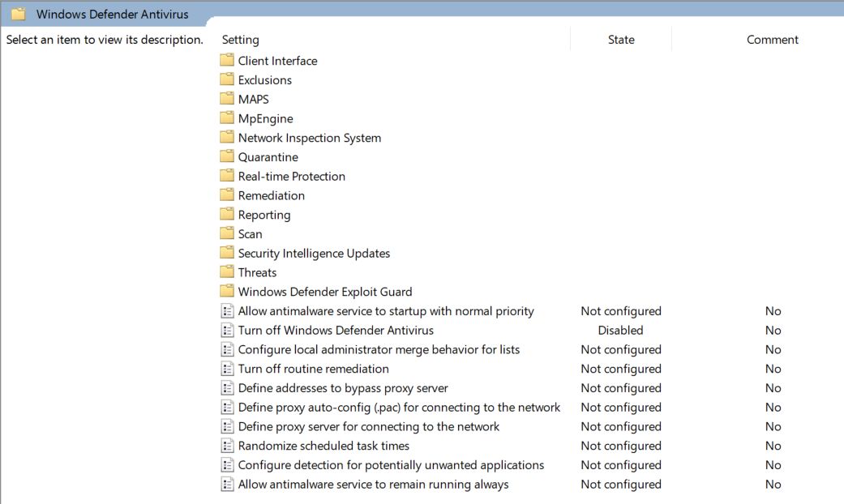
Task: Click 'Windows Defender Antivirus' header title
Action: [113, 15]
